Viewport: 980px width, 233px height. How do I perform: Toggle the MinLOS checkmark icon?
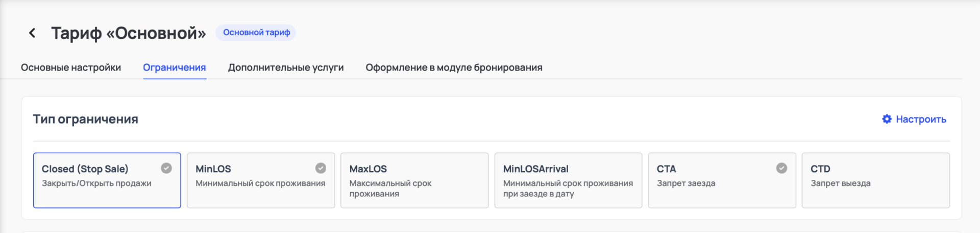(321, 168)
